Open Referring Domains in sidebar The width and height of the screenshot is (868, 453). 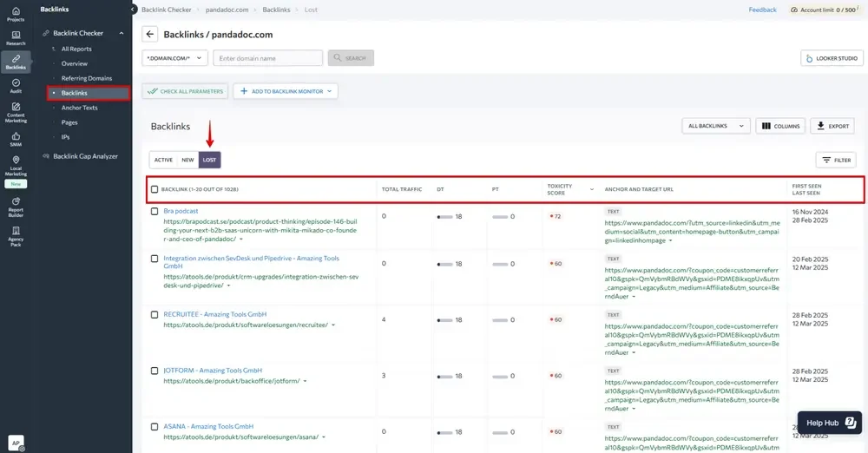(86, 79)
